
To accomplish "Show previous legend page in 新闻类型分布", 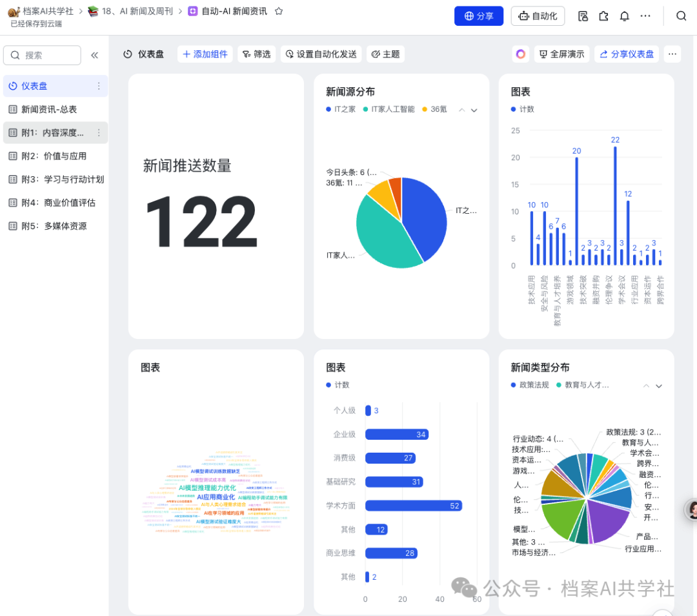I will (646, 386).
